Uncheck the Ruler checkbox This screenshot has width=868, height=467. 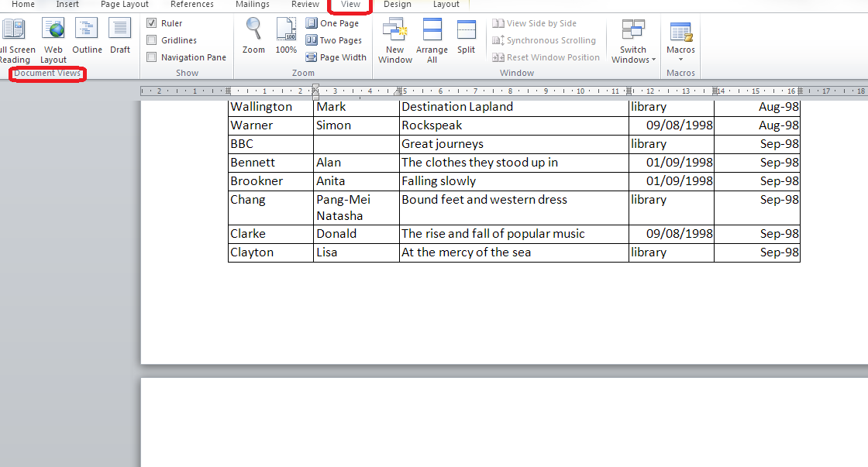tap(152, 22)
